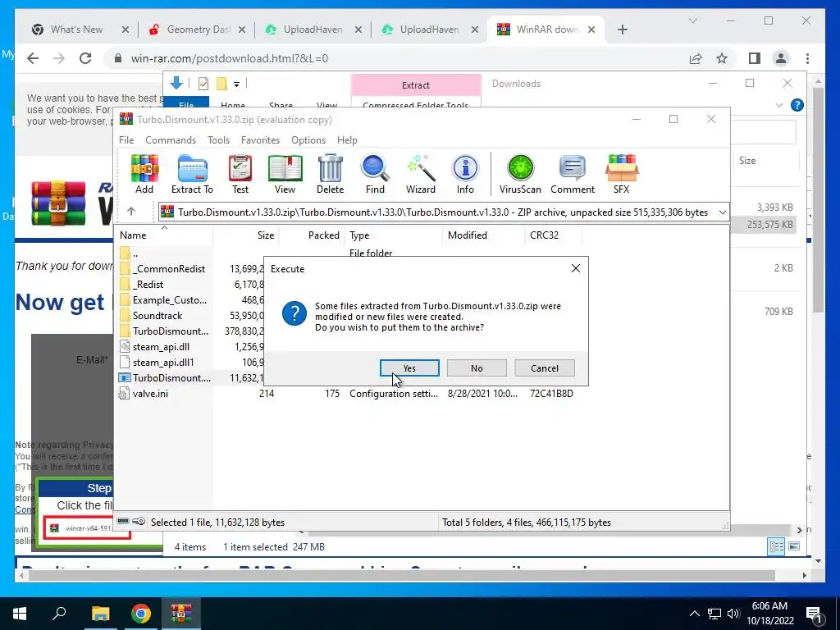Click the Delete trash can icon
840x630 pixels.
(x=330, y=174)
